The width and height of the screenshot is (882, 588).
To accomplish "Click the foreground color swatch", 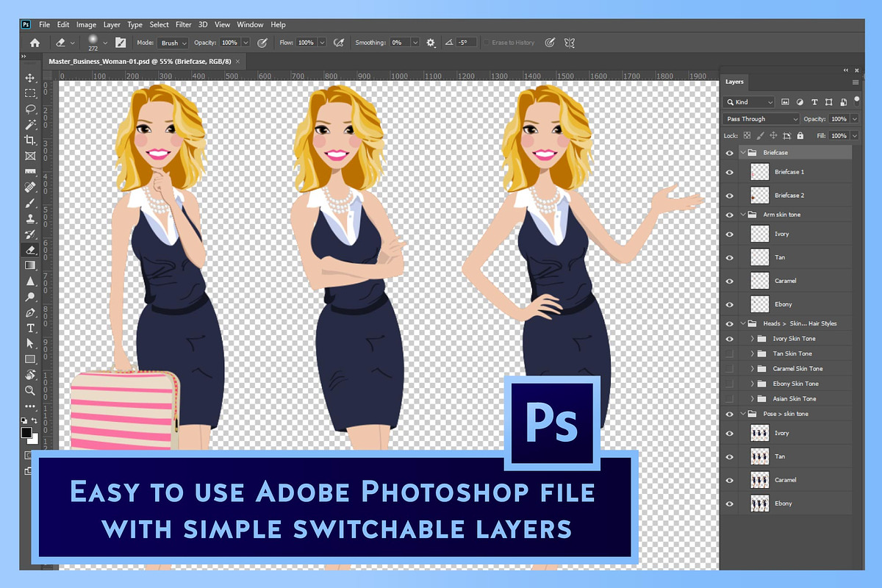I will point(26,432).
